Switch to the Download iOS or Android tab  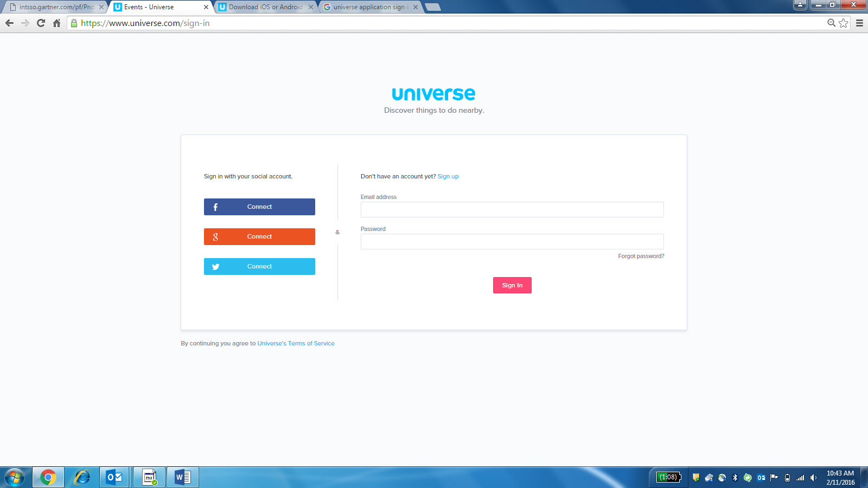(264, 7)
